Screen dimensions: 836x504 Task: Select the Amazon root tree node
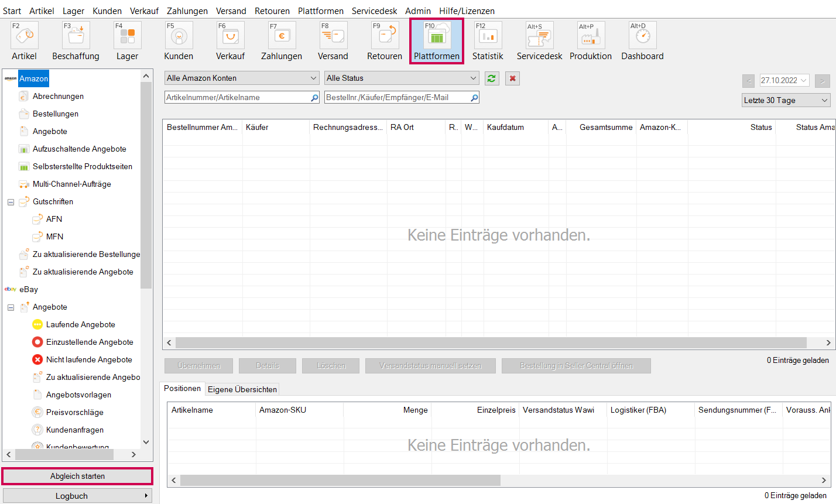(33, 78)
